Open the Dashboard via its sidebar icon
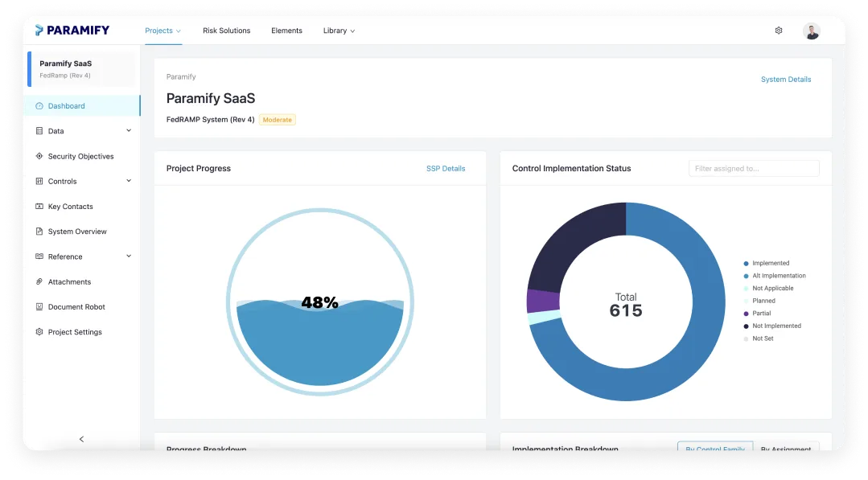868x480 pixels. point(39,105)
